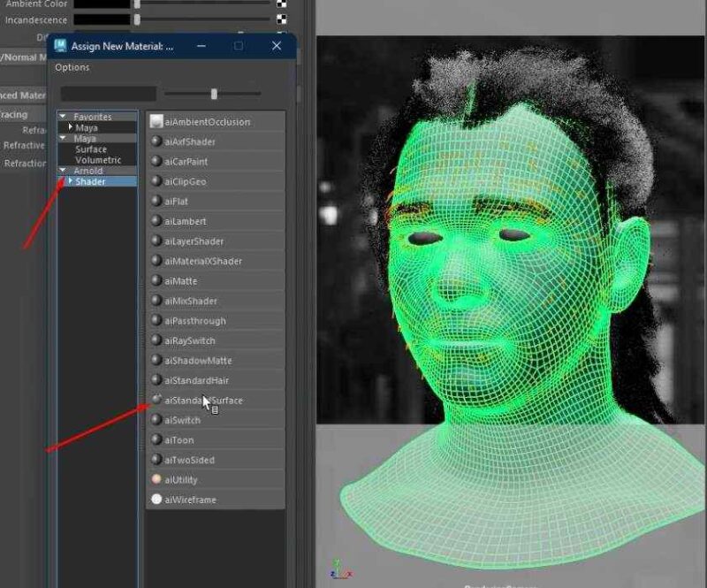Screen dimensions: 707x588
Task: Click the slider handle in the material dialog
Action: click(214, 92)
